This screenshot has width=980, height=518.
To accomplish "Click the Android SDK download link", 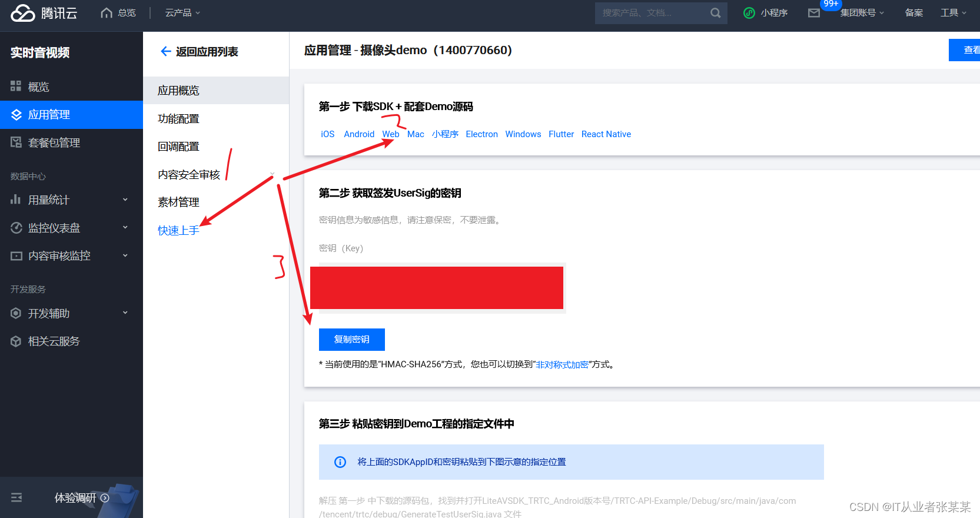I will pyautogui.click(x=359, y=134).
